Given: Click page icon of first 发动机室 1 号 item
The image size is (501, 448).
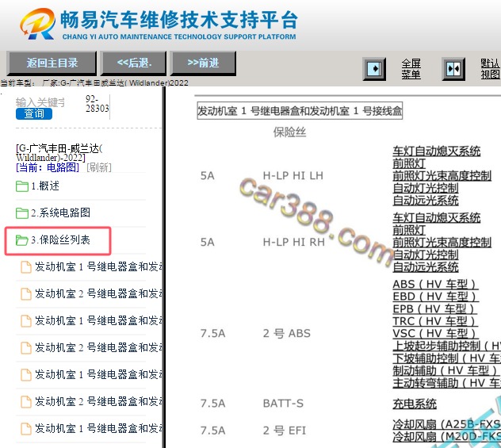Looking at the screenshot, I should (x=26, y=267).
